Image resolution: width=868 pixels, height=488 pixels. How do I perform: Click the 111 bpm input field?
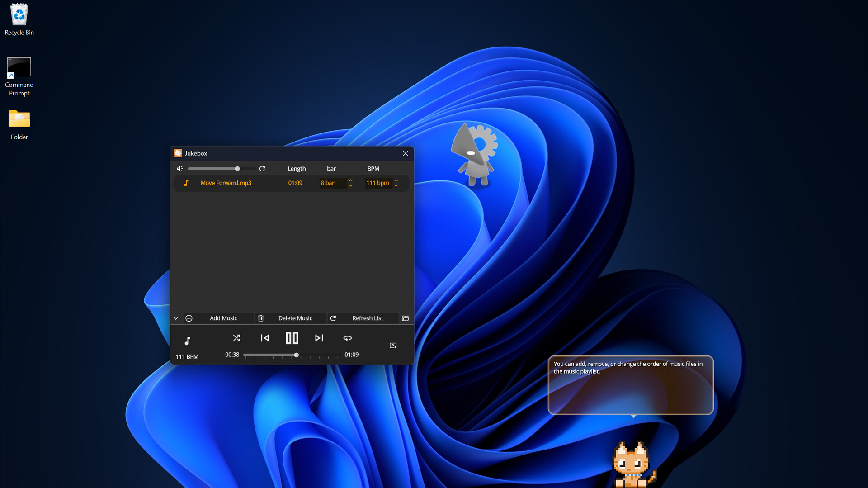pos(378,183)
